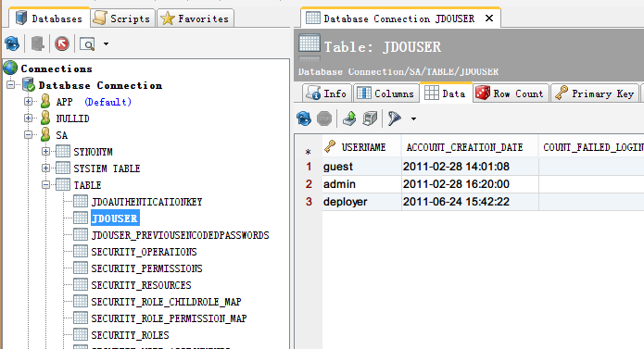Select SECURITY_ROLE_PERMISSION_MAP table
Screen dimensions: 644x349
tap(169, 318)
